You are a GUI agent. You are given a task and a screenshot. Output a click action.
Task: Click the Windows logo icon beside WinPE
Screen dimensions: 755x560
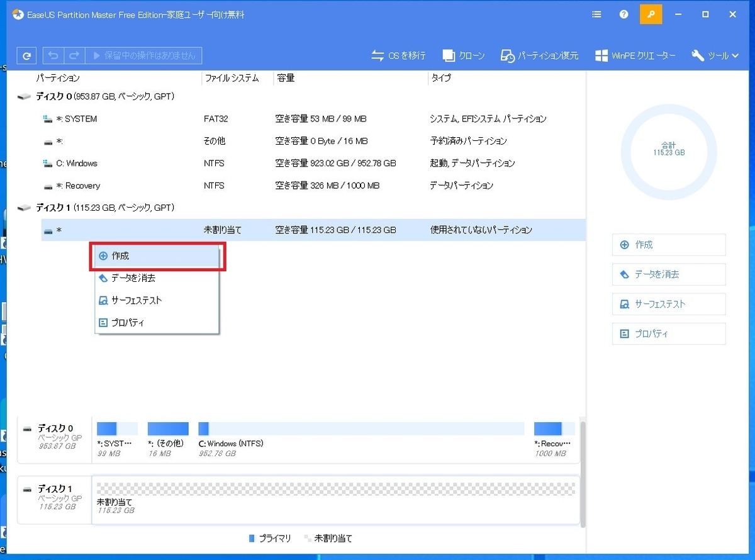click(601, 55)
